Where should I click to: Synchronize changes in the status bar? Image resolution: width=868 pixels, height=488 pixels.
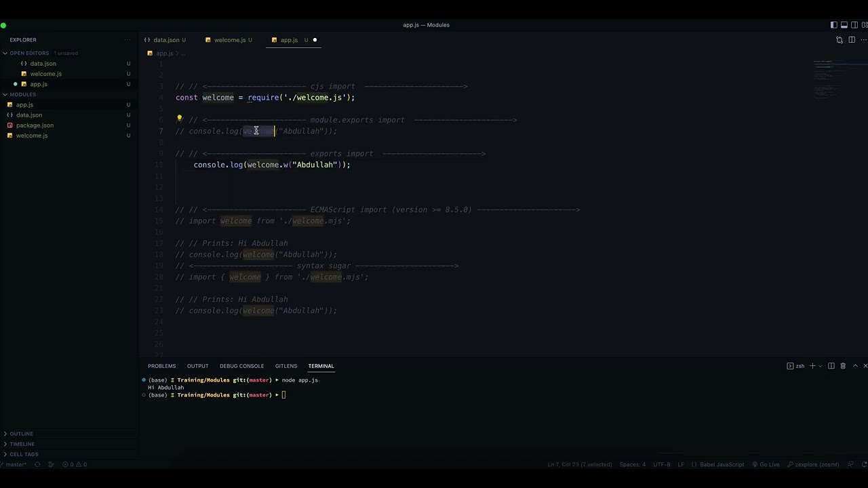click(x=37, y=464)
